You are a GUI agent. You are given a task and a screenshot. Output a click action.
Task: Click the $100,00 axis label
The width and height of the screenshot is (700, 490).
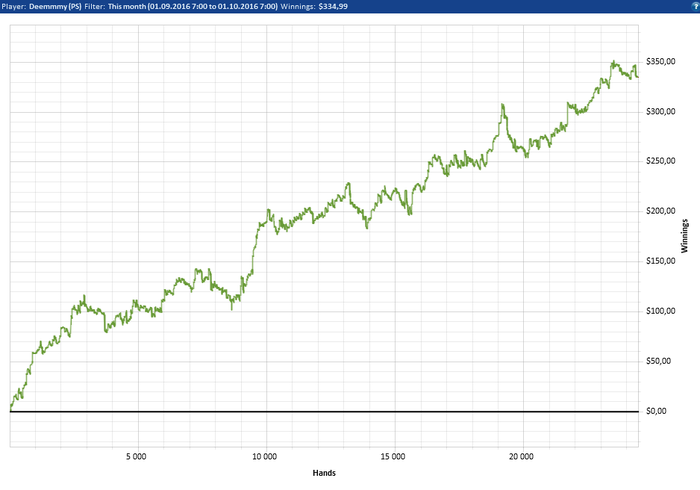coord(661,311)
